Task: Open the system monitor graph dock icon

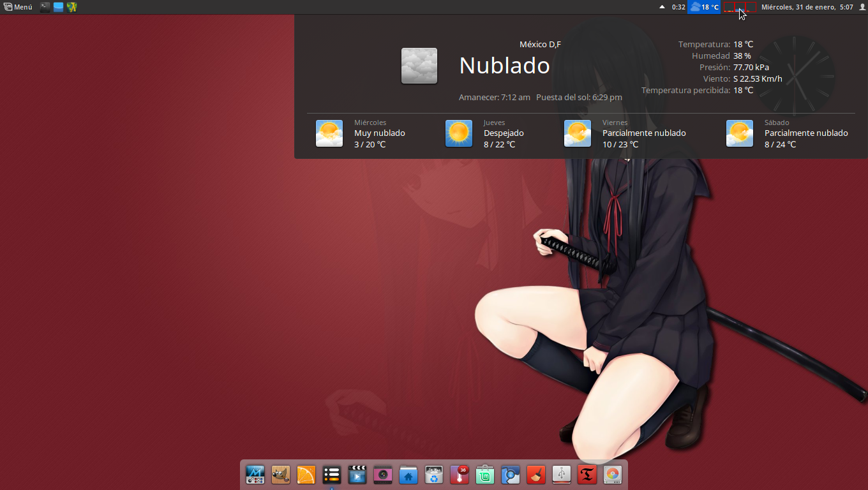Action: (x=255, y=475)
